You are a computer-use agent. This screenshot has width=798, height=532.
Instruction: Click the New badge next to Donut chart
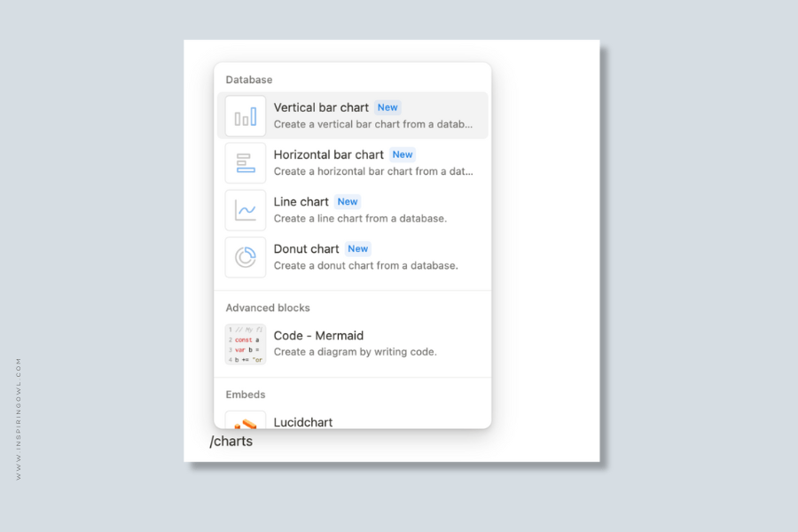[x=357, y=248]
